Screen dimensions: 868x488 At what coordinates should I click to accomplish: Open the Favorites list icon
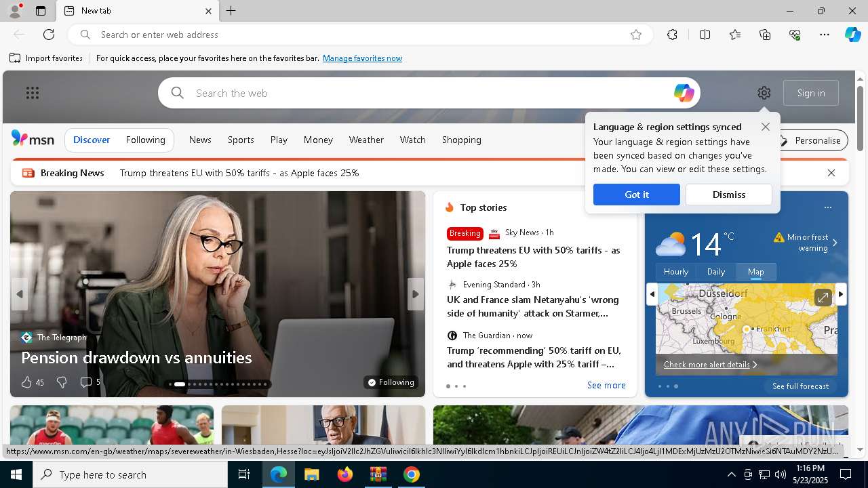[735, 35]
